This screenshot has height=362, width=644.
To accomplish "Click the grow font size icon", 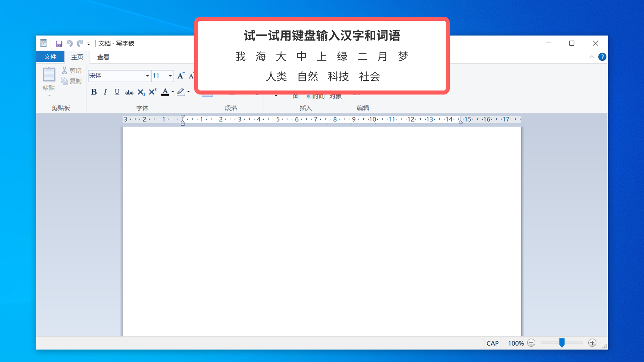I will 181,76.
